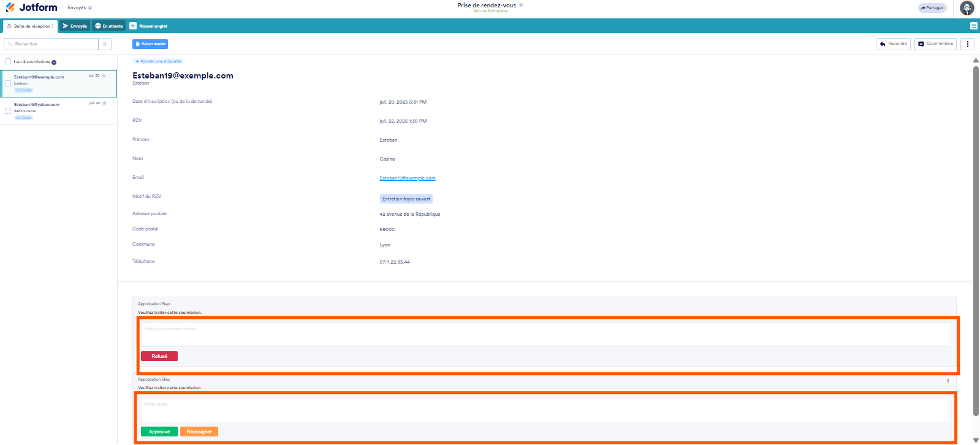Click the Commentaire button
This screenshot has height=445, width=980.
coord(935,44)
